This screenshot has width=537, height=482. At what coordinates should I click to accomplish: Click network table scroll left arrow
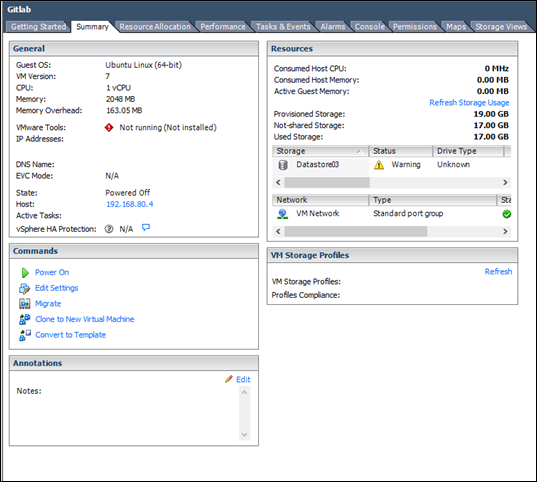[x=278, y=232]
